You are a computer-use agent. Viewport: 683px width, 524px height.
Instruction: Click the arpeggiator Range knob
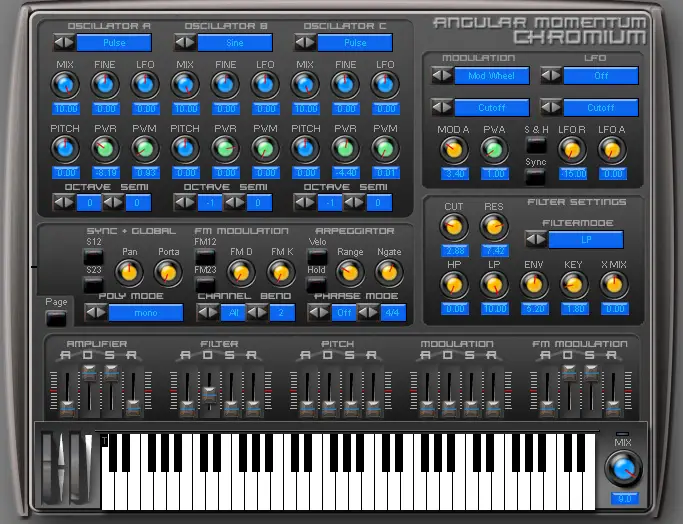[x=350, y=273]
